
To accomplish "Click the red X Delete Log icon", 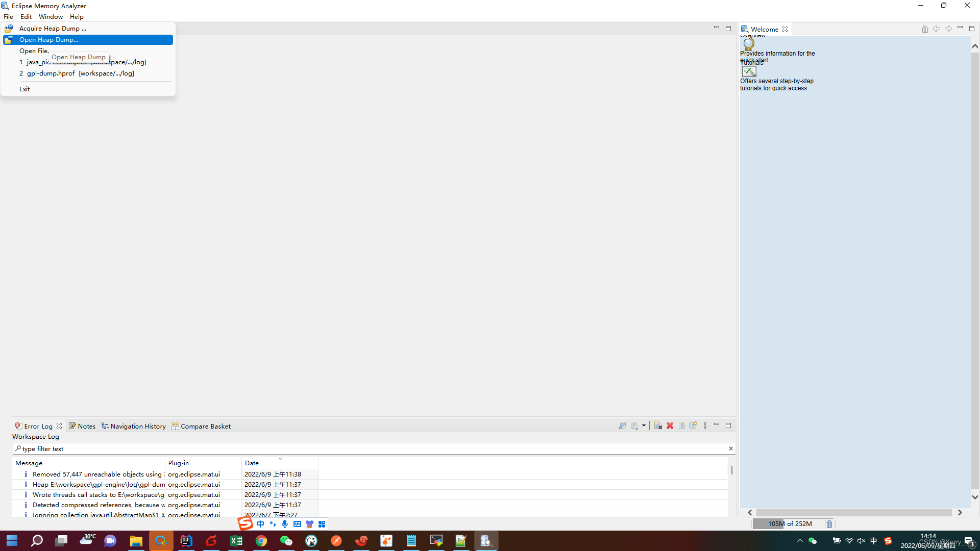I will click(670, 425).
